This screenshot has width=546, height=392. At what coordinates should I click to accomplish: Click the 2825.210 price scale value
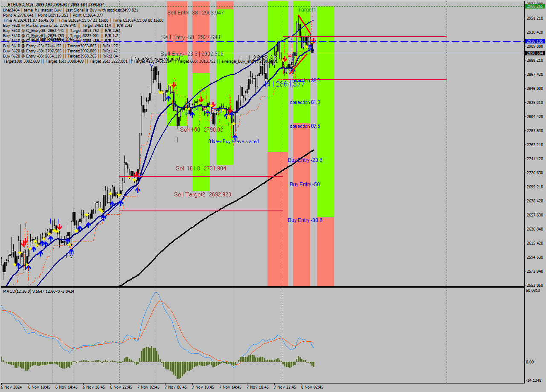click(x=534, y=103)
